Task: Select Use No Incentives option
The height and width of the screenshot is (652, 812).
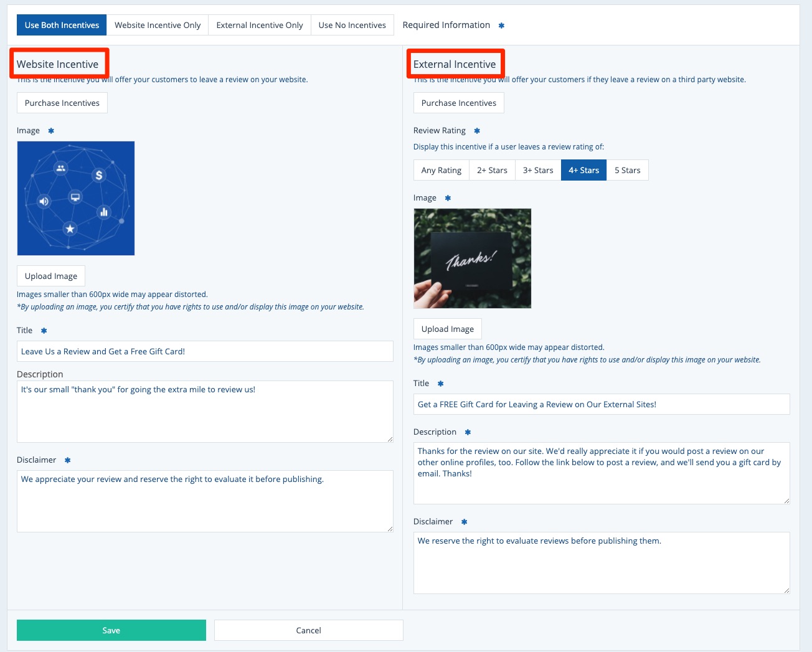Action: coord(352,26)
